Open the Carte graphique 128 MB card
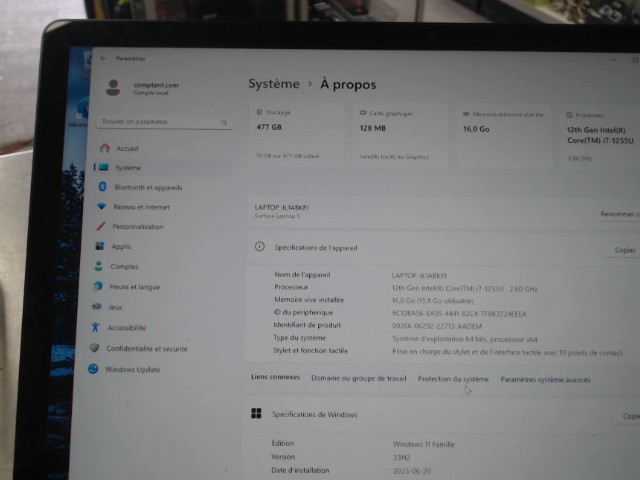The width and height of the screenshot is (640, 480). 400,136
